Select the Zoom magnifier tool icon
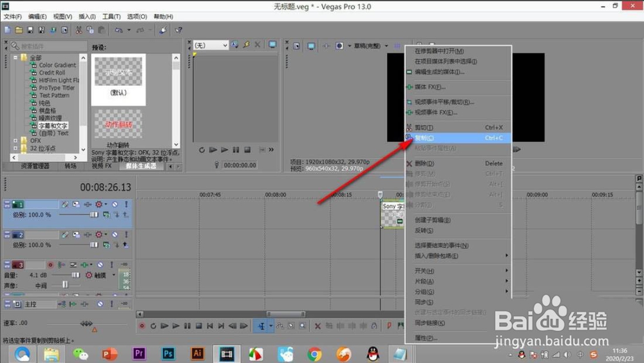This screenshot has width=644, height=363. [x=303, y=326]
